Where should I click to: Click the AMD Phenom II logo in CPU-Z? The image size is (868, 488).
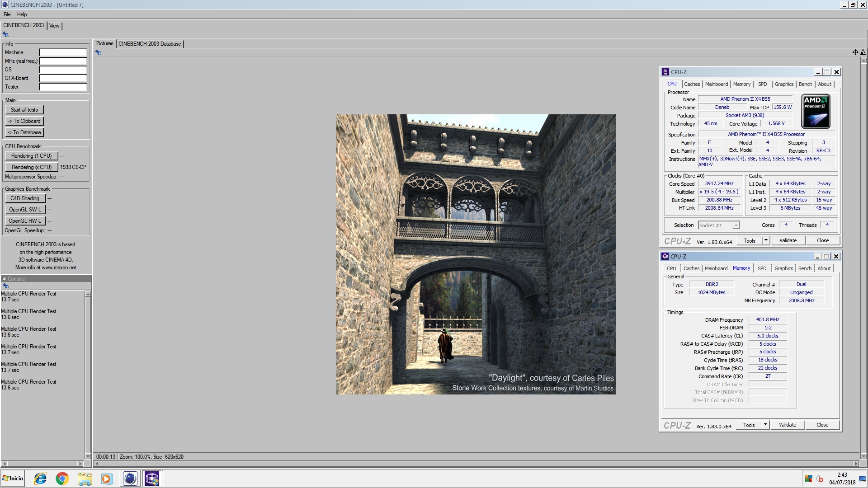816,111
